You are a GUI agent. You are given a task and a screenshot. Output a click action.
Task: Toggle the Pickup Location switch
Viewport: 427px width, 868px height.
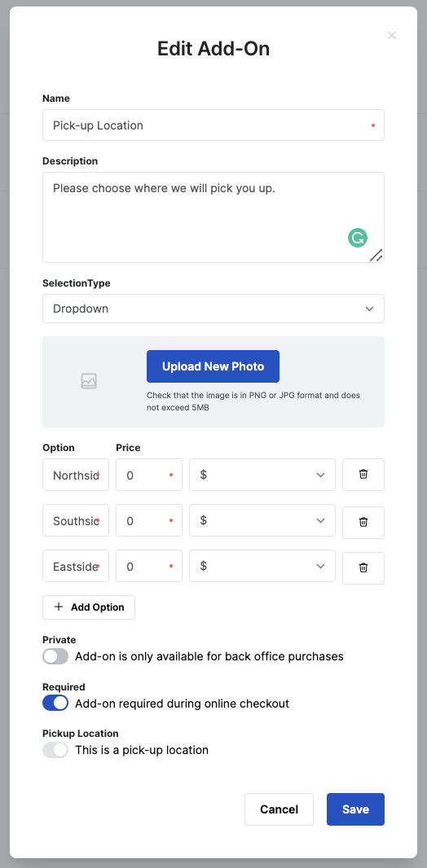pos(55,750)
